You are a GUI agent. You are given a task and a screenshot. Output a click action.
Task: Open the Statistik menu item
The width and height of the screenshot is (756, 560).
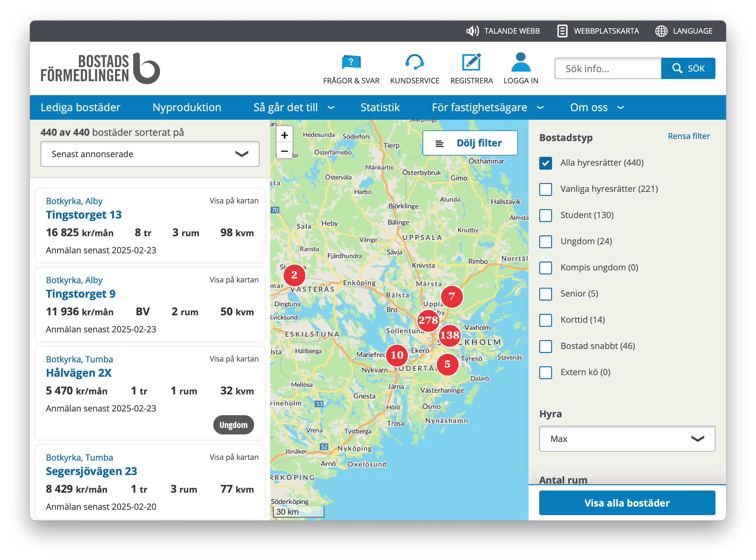(x=380, y=107)
